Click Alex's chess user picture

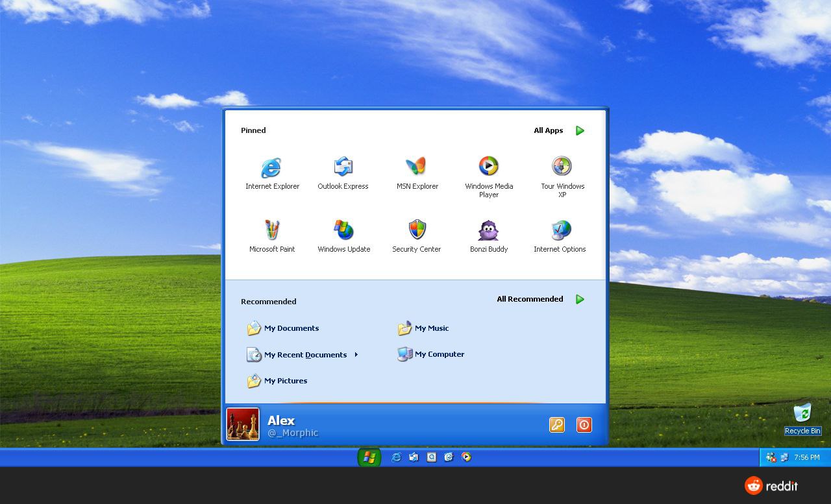pyautogui.click(x=243, y=424)
